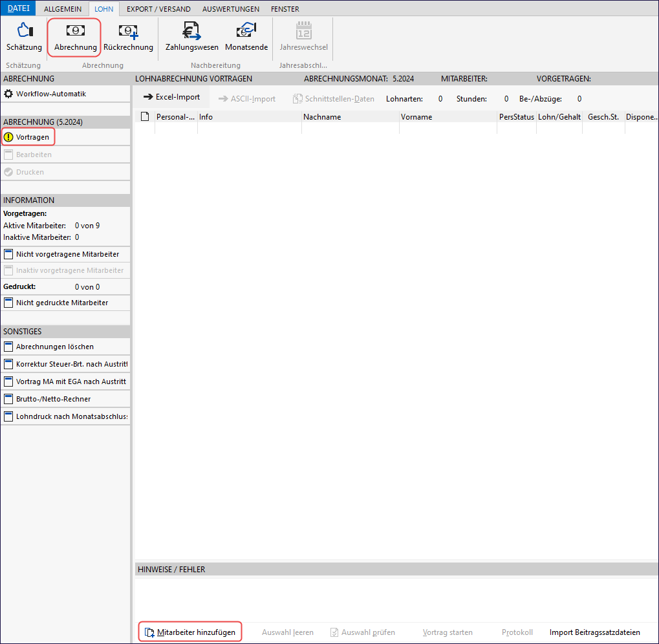Click the Auswahl prüfen checklist icon
The image size is (659, 644).
click(x=334, y=632)
